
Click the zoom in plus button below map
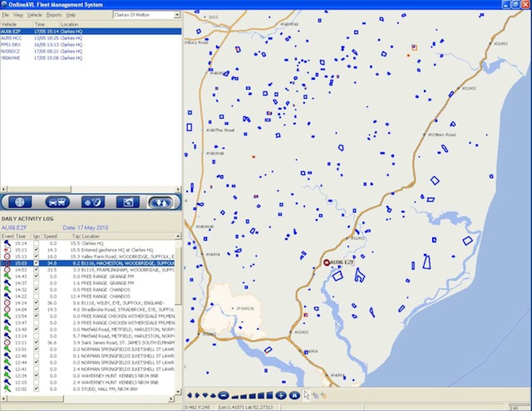pos(281,396)
